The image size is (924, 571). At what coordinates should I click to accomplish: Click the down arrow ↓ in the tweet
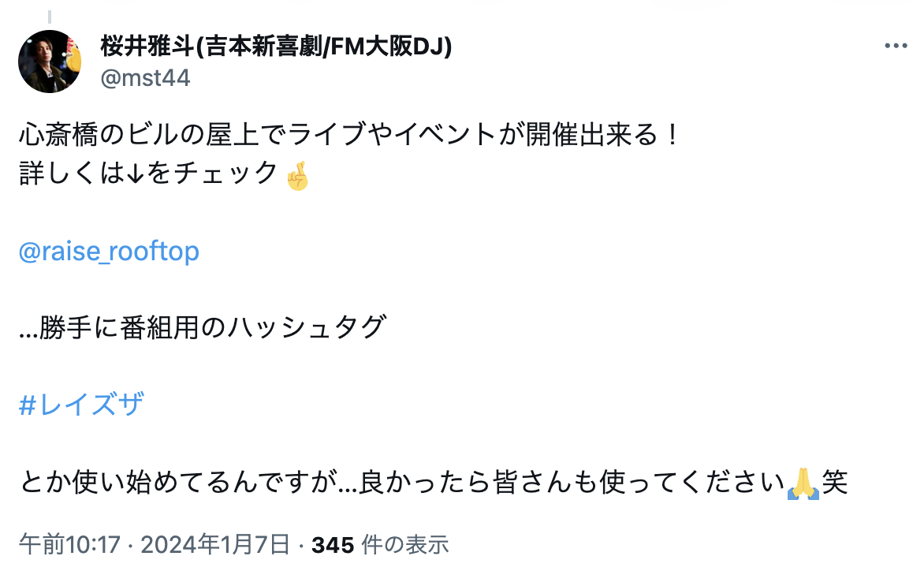point(133,174)
